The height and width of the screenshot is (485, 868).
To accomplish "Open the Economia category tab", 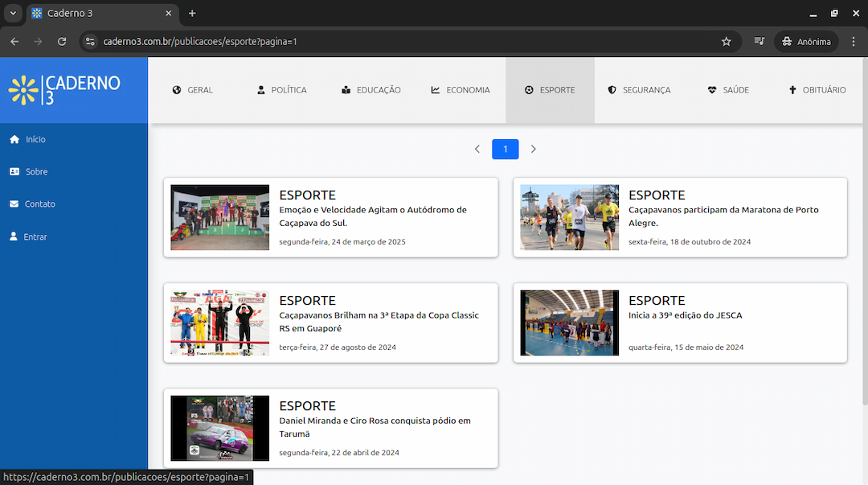I will tap(461, 90).
